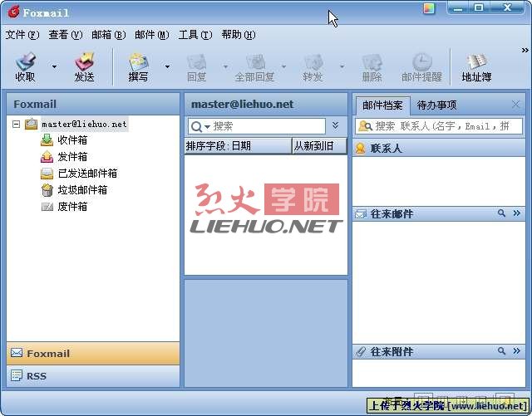
Task: Open the 文件(F) menu
Action: tap(22, 35)
